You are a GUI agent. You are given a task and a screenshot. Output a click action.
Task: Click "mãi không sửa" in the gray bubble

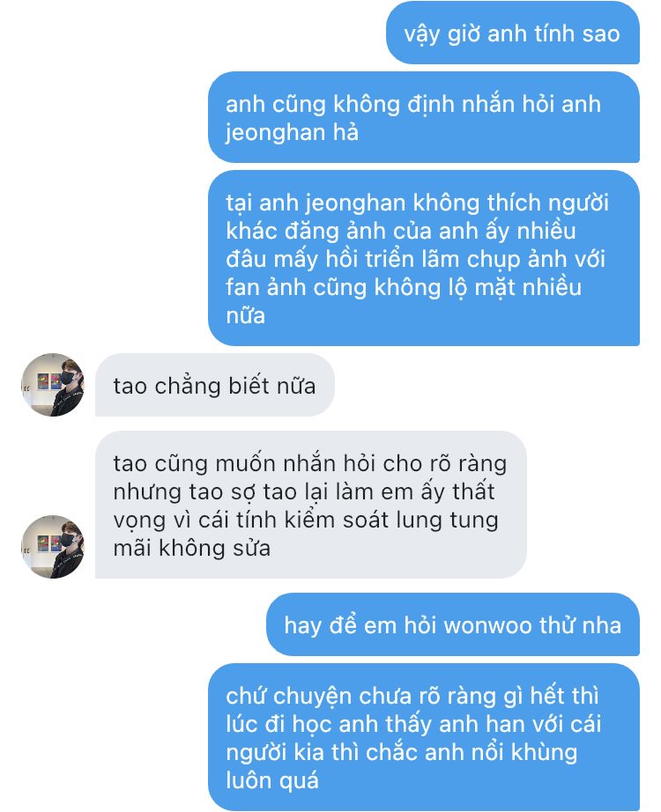[192, 548]
